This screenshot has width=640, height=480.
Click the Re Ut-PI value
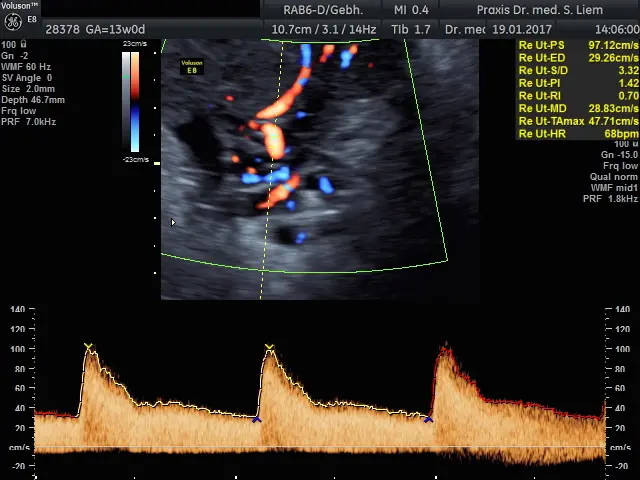click(x=628, y=83)
